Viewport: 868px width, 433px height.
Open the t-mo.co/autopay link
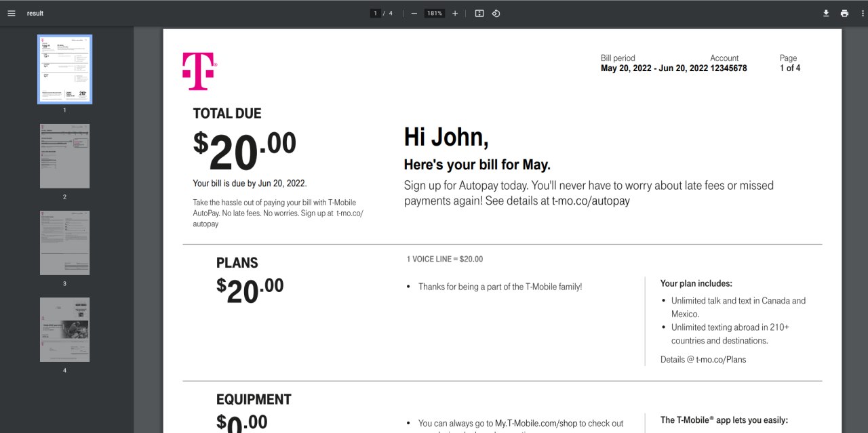(592, 201)
